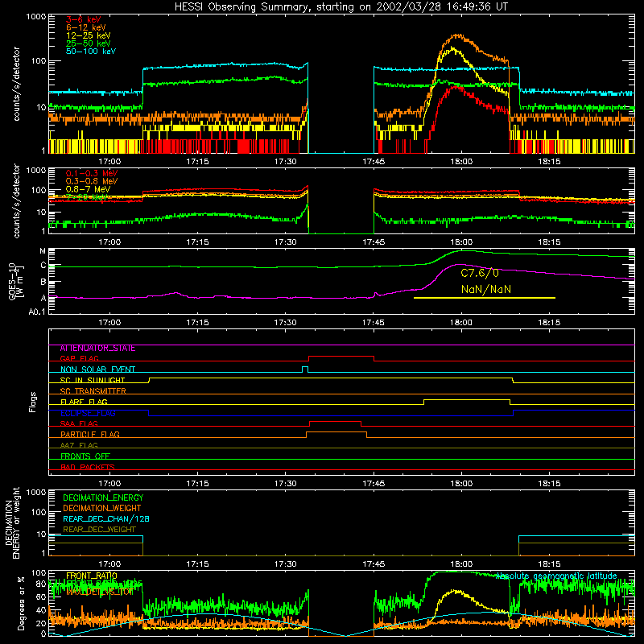Select the 3-6 keV legend label
The width and height of the screenshot is (644, 644).
84,19
